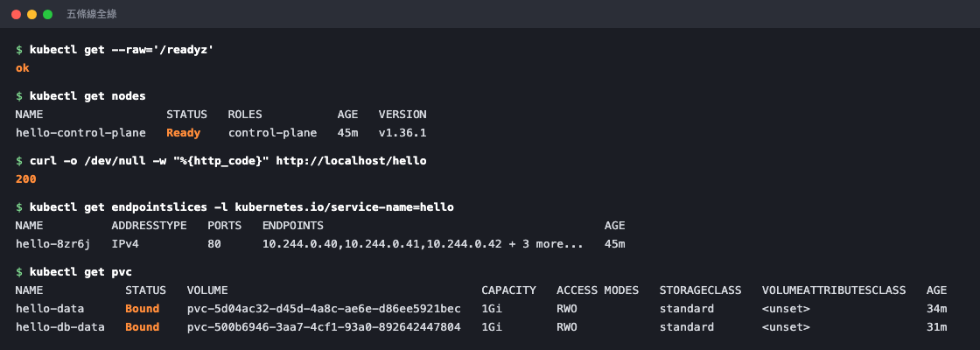Viewport: 980px width, 350px height.
Task: Click the ENDPOINTS column header
Action: (293, 225)
